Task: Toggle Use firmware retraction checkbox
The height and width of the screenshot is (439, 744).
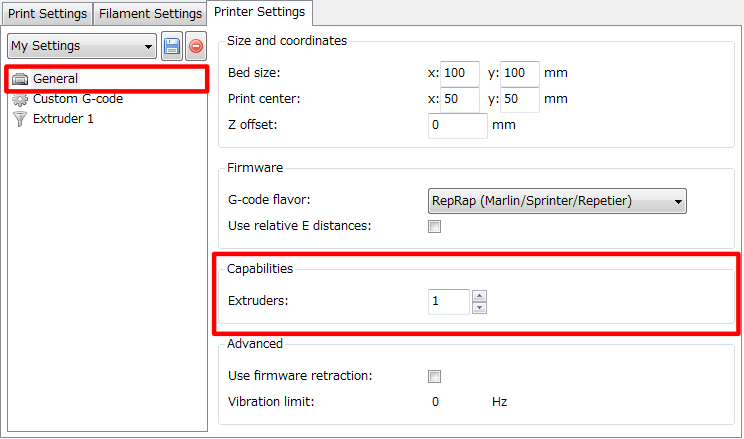Action: coord(434,376)
